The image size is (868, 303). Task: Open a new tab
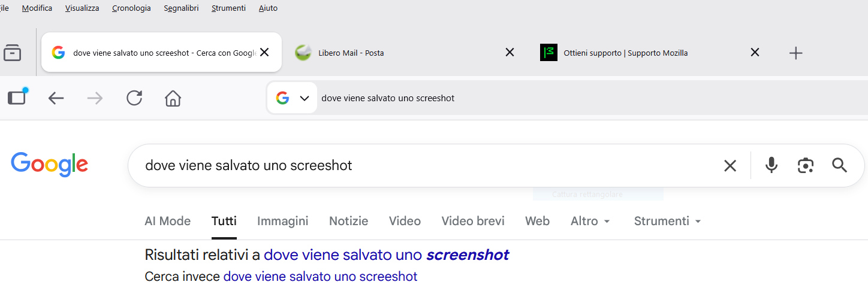coord(795,53)
